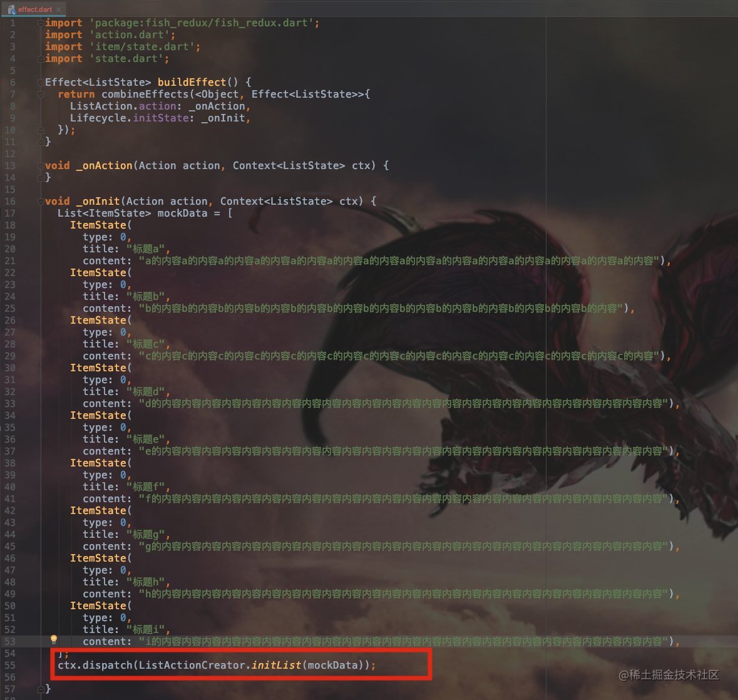Collapse buildEffect function fold marker on line 6
This screenshot has height=700, width=738.
point(41,83)
